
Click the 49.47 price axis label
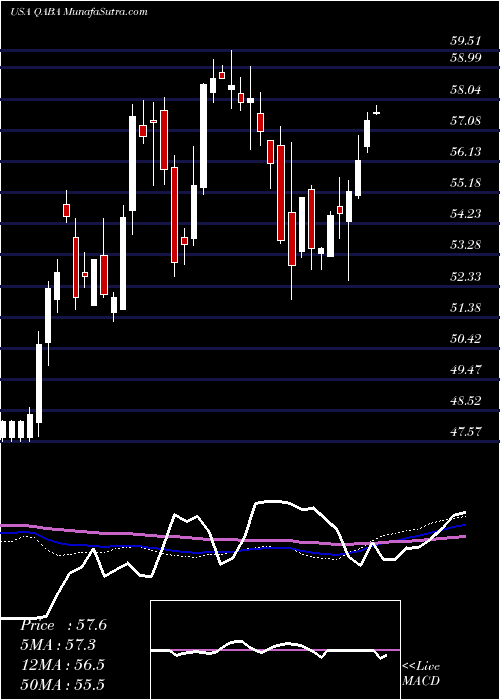pos(466,369)
